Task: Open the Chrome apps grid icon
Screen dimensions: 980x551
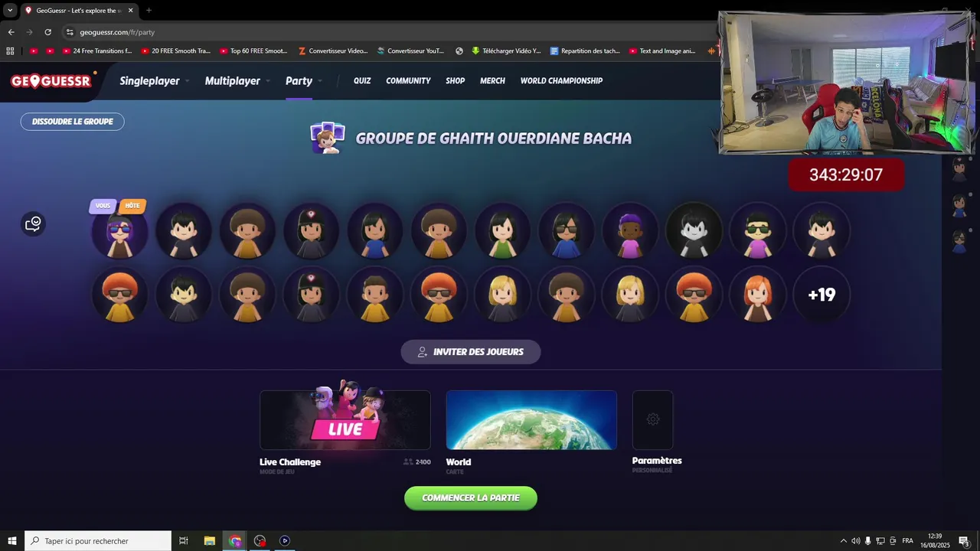Action: pos(10,51)
